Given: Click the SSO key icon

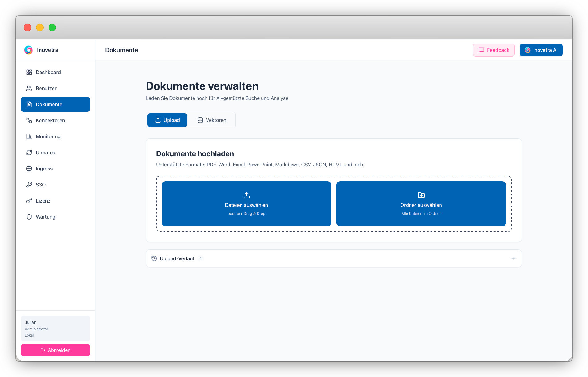Looking at the screenshot, I should (x=29, y=185).
